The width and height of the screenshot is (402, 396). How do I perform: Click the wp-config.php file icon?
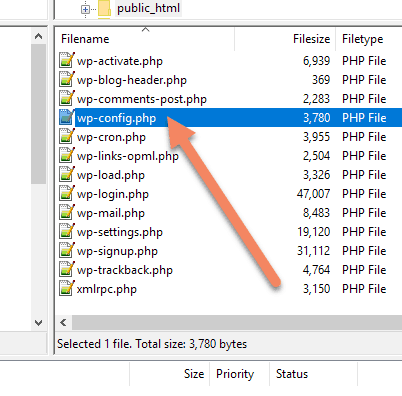(67, 117)
